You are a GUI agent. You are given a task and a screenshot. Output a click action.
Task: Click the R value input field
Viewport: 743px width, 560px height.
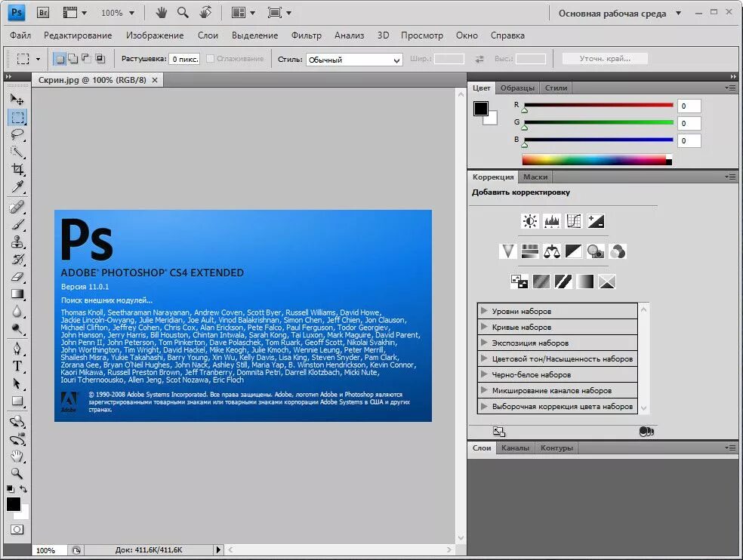tap(689, 106)
